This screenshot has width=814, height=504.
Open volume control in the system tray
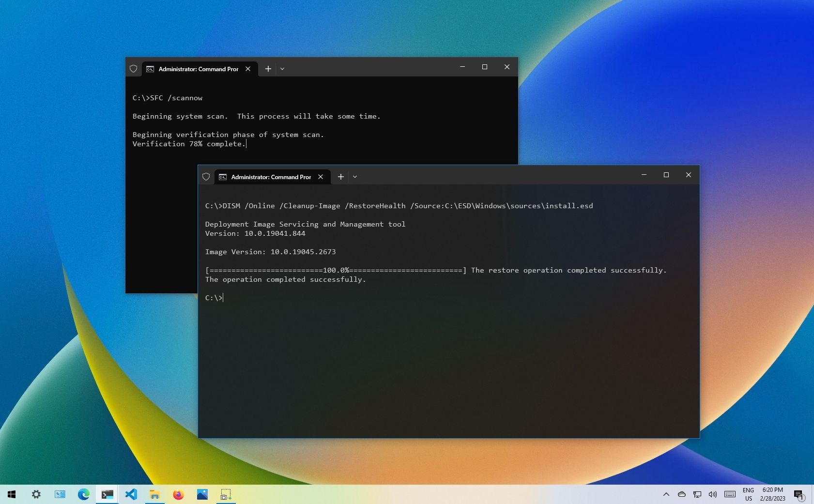(x=712, y=494)
